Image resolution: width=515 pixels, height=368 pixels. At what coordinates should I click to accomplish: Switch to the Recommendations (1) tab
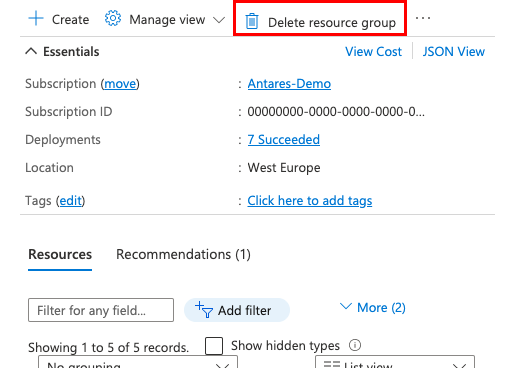[x=183, y=254]
